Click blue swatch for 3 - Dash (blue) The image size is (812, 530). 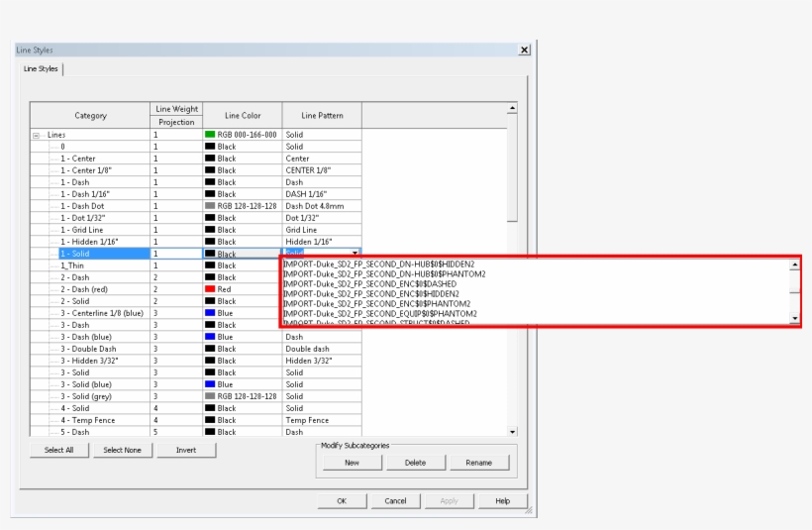[210, 337]
